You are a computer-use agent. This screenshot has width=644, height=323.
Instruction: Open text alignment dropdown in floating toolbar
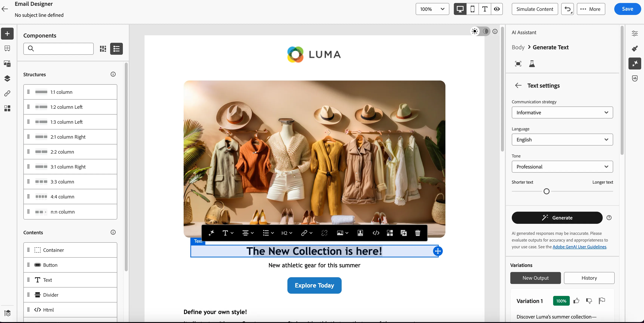coord(248,233)
